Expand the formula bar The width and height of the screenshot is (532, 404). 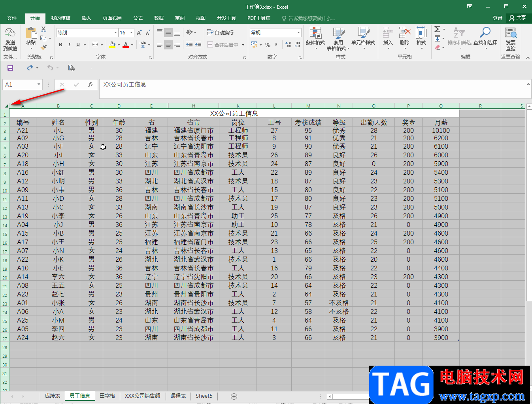[x=528, y=84]
